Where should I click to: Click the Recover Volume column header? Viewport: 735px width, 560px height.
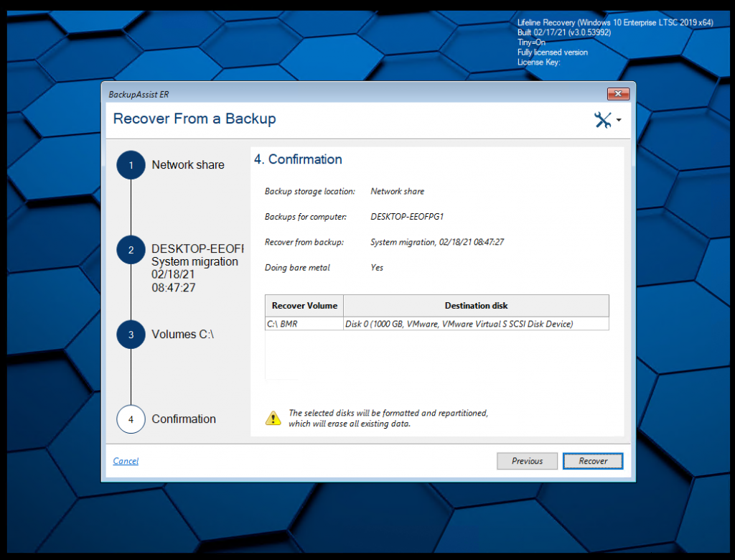(304, 306)
